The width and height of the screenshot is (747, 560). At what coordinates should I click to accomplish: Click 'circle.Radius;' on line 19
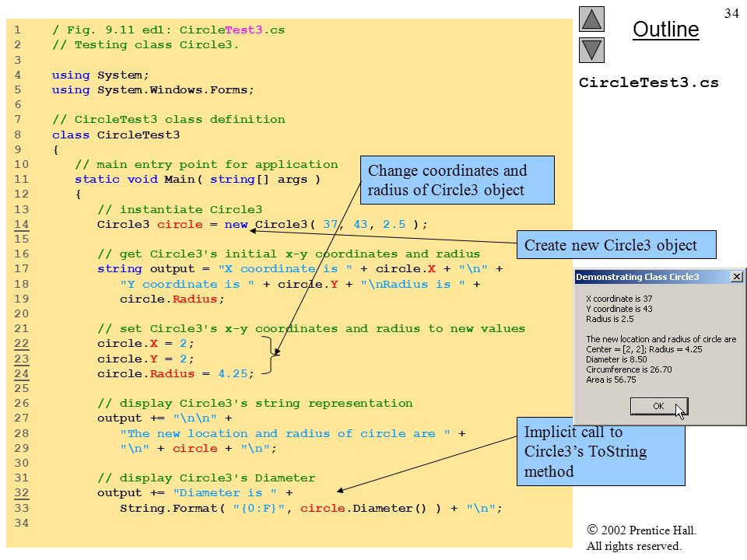tap(172, 299)
